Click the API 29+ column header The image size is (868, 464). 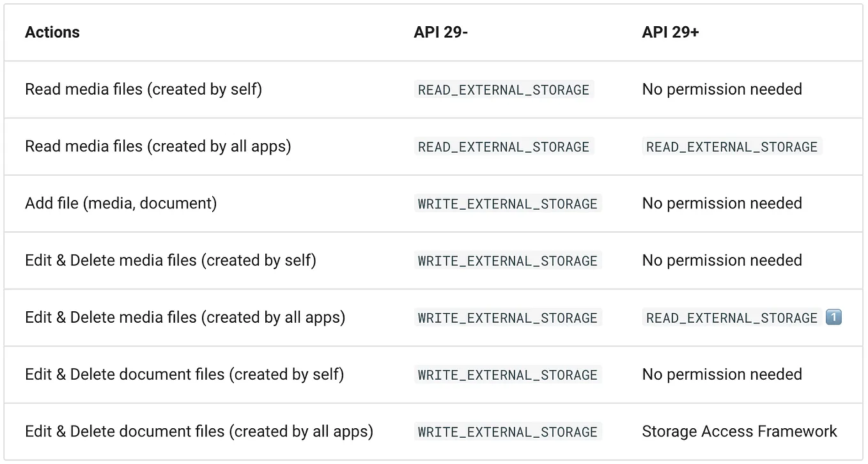point(670,33)
